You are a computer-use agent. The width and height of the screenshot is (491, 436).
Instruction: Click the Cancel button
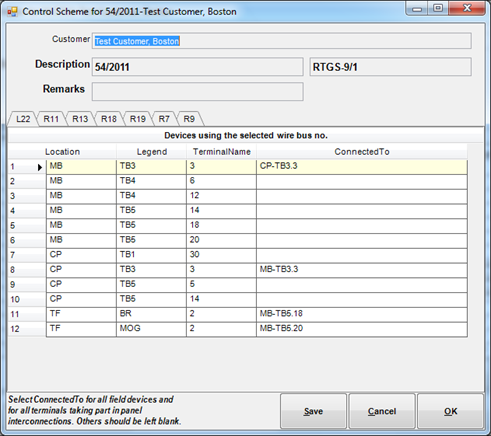click(382, 411)
